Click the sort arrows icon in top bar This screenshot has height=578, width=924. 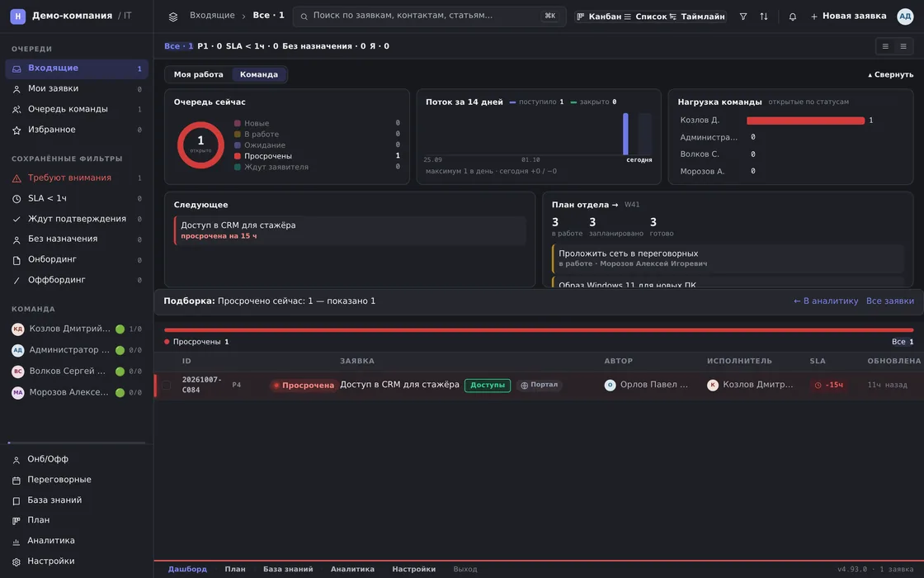pos(764,17)
